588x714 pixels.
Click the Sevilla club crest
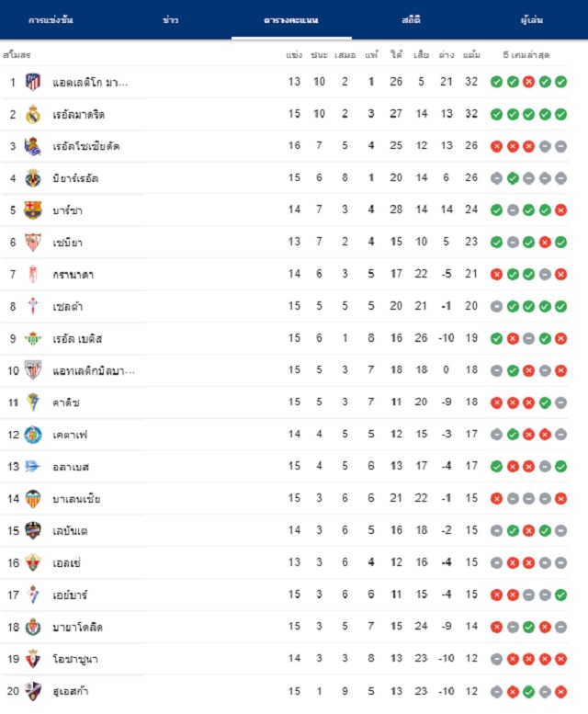click(x=33, y=243)
